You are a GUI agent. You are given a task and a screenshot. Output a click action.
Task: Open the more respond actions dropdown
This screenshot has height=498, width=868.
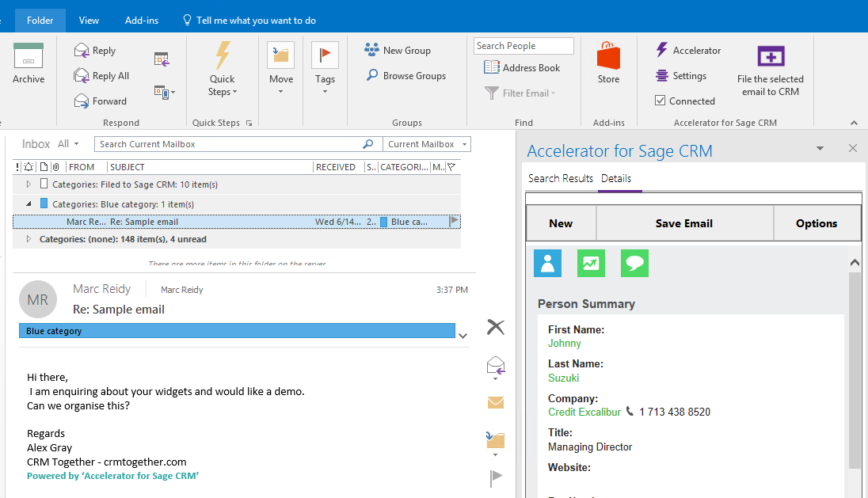click(x=165, y=92)
